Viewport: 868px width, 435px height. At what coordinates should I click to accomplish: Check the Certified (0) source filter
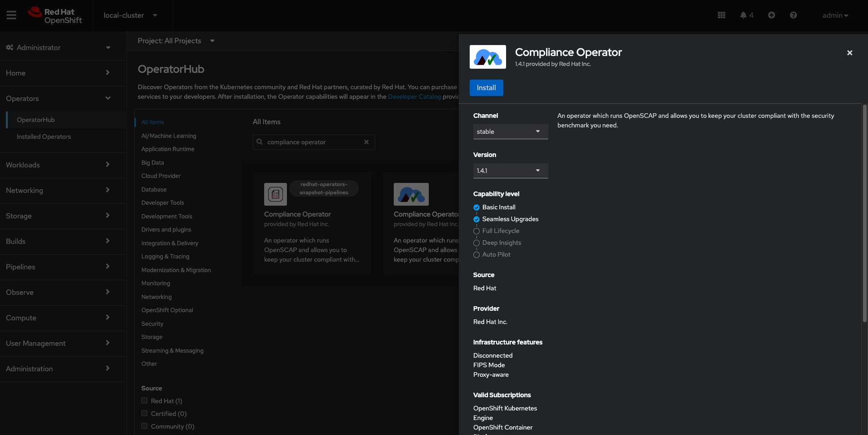[x=145, y=414]
